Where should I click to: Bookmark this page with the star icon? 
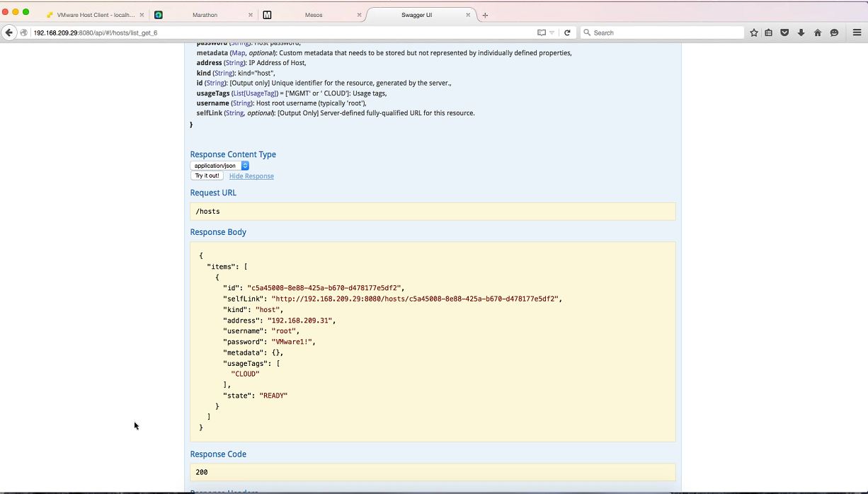tap(754, 33)
